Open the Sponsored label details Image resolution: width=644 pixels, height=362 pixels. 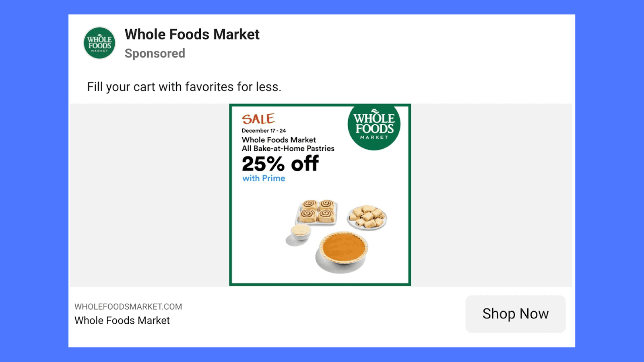155,53
